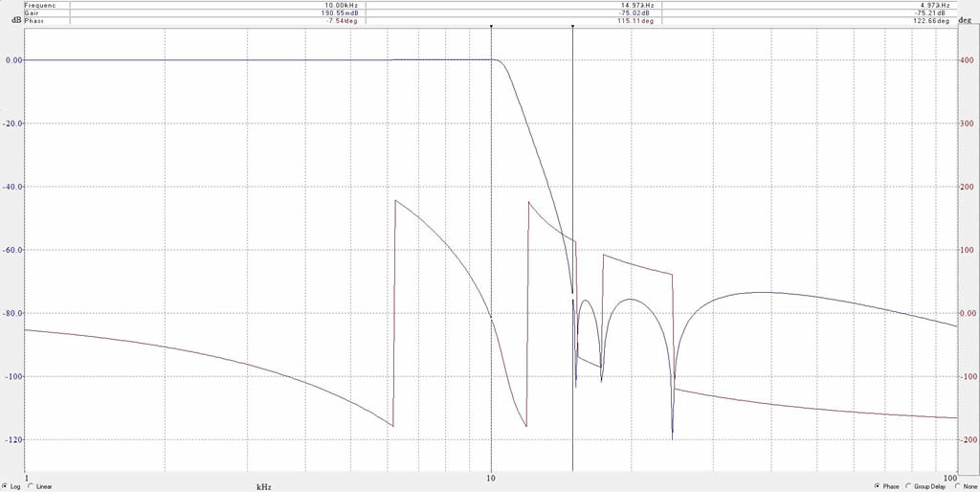This screenshot has width=980, height=492.
Task: Click the -120 dB axis tick label
Action: (14, 439)
